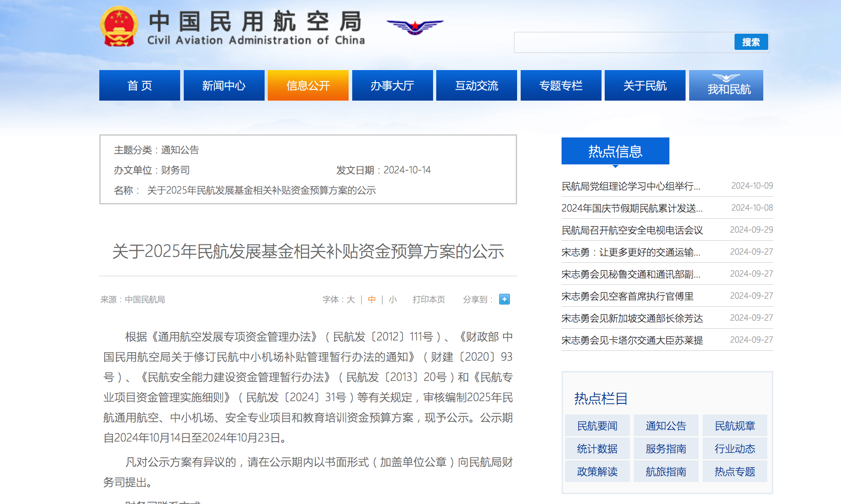Open 统计数据 in 热点栏目
Image resolution: width=841 pixels, height=504 pixels.
(x=597, y=449)
